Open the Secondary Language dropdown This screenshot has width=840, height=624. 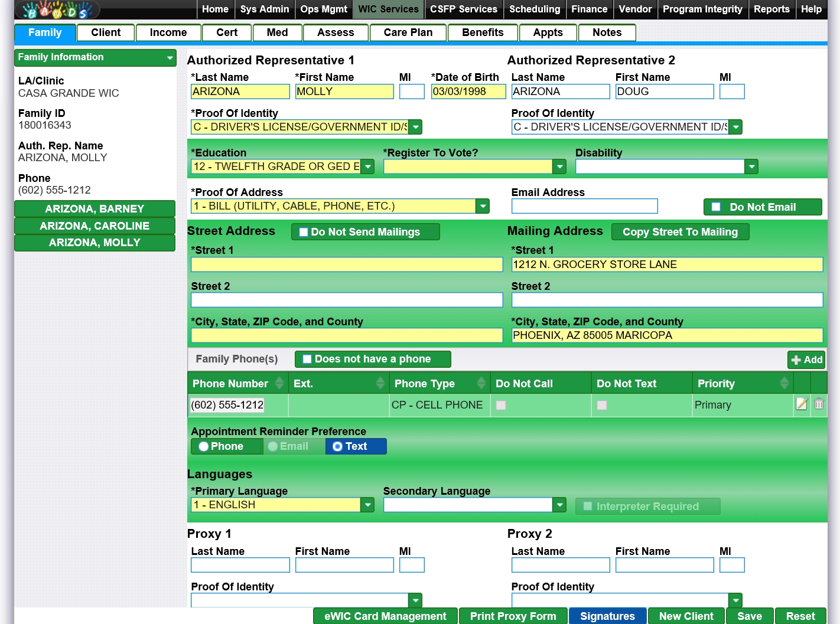559,505
